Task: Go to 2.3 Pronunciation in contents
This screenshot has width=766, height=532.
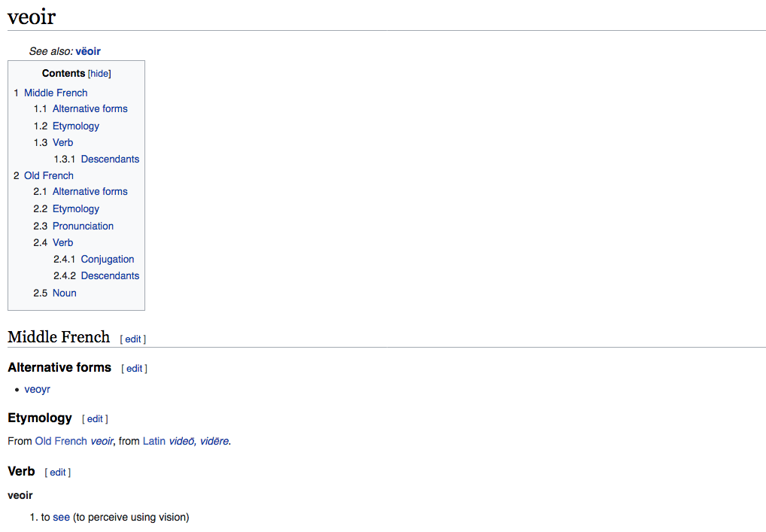Action: coord(83,226)
